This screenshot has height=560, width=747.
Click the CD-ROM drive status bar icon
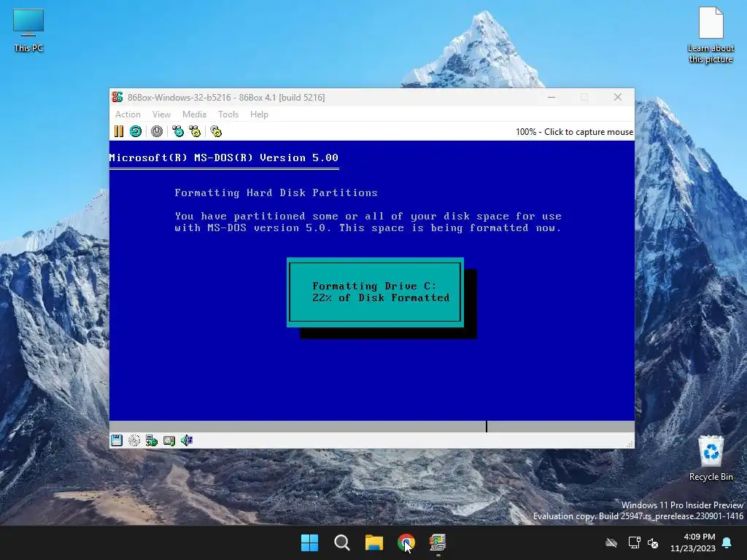(x=134, y=440)
